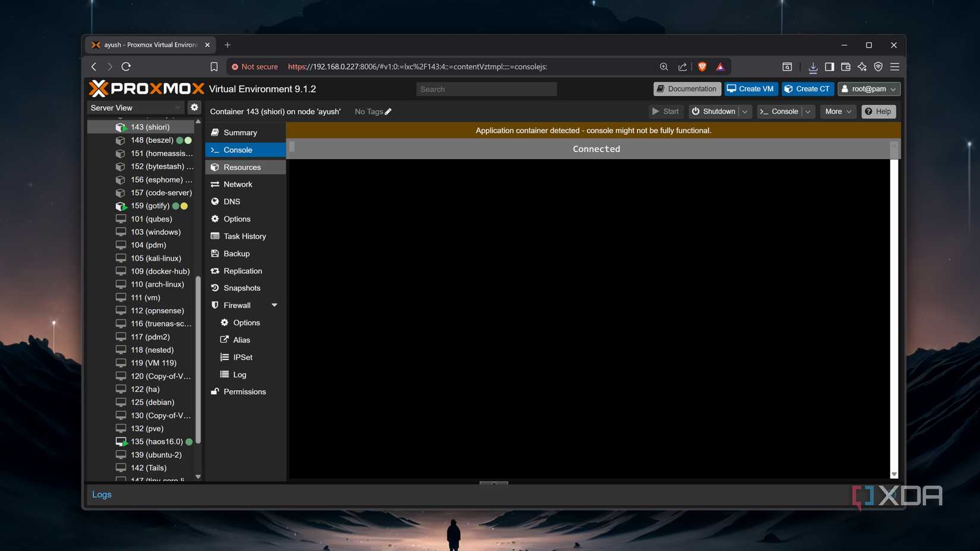Screen dimensions: 980x551
Task: Select 159 (gotify) container in tree
Action: (150, 206)
